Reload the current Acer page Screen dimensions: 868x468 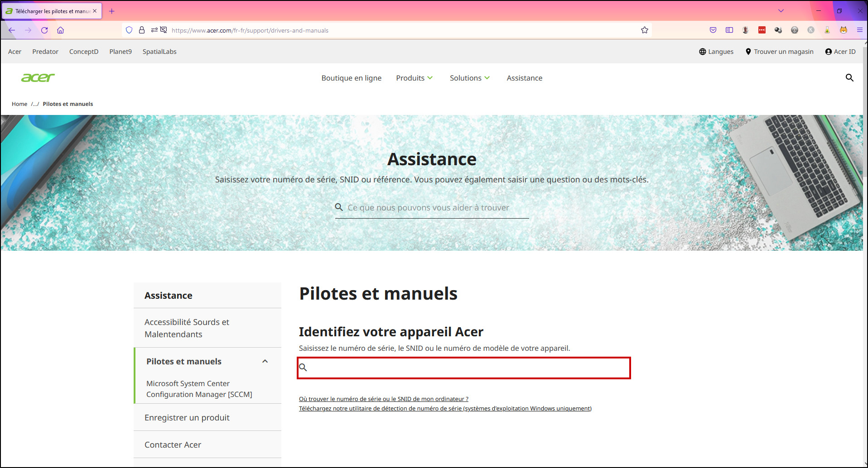(44, 30)
